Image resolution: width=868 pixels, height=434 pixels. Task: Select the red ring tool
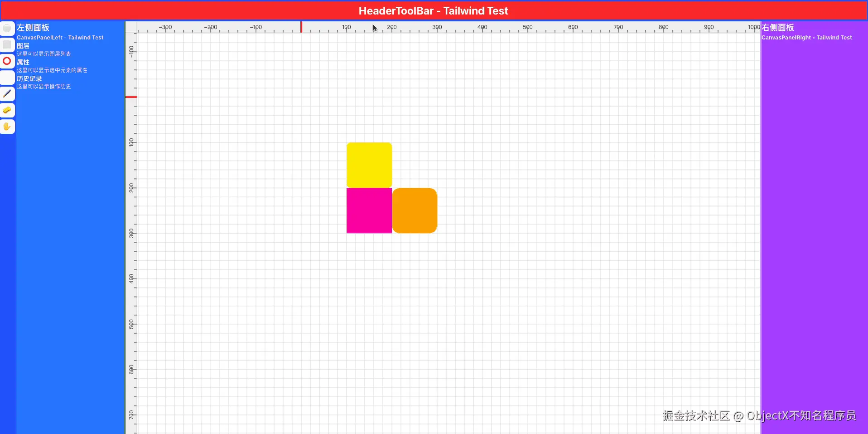[7, 61]
